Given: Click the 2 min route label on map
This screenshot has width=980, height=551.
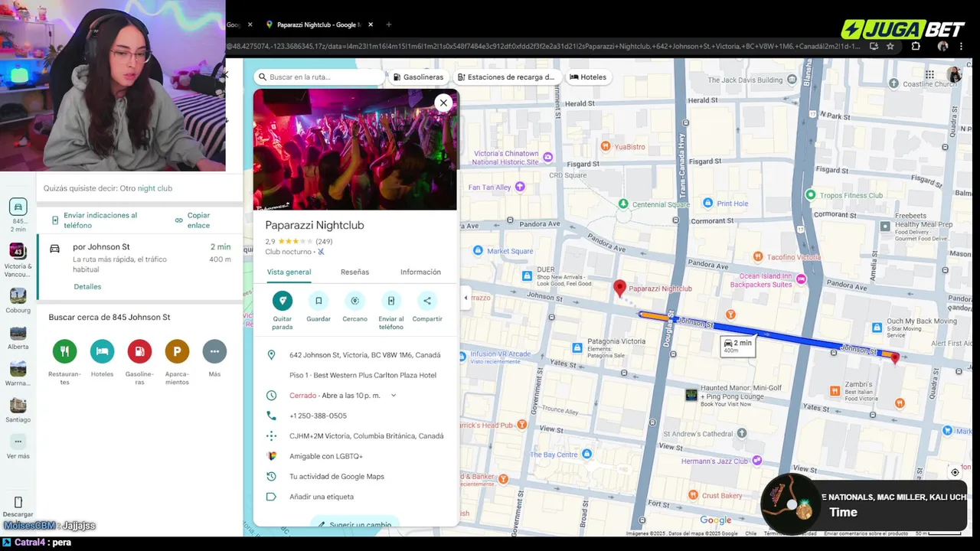Looking at the screenshot, I should (738, 346).
